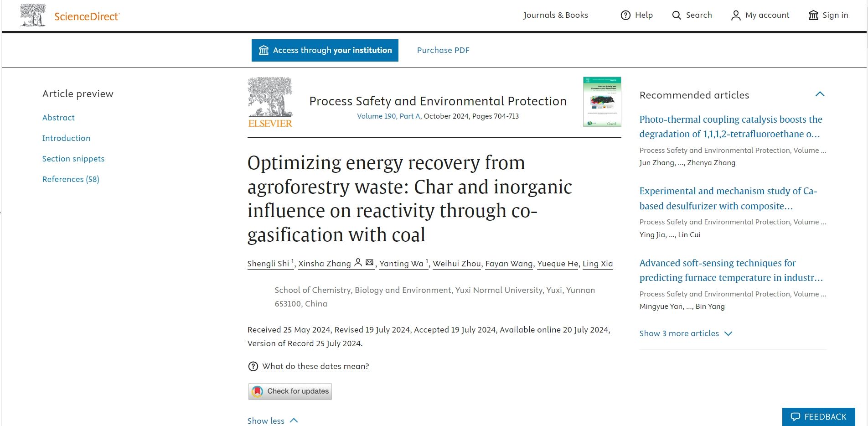This screenshot has width=868, height=426.
Task: Click the Purchase PDF link
Action: (443, 50)
